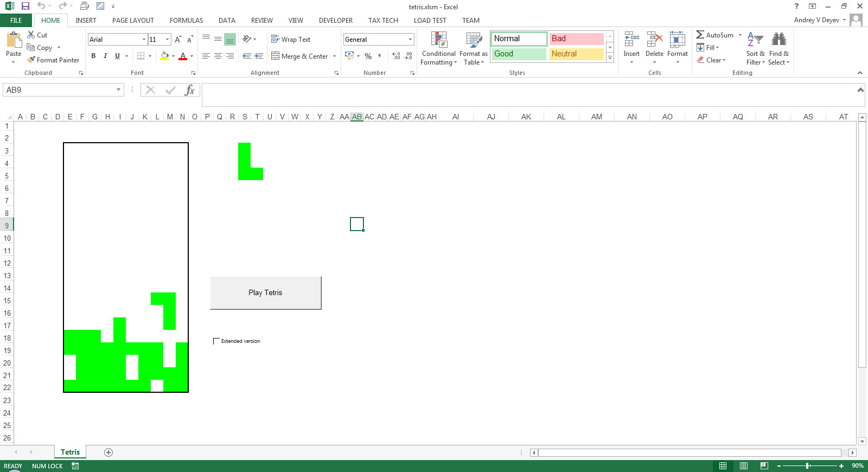
Task: Click the red Font Color button
Action: click(x=183, y=56)
